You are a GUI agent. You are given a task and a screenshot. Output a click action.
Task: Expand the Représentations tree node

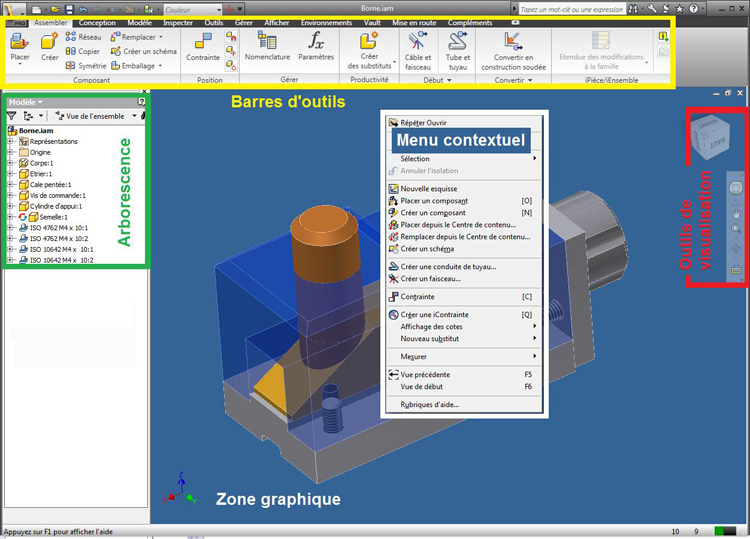10,141
